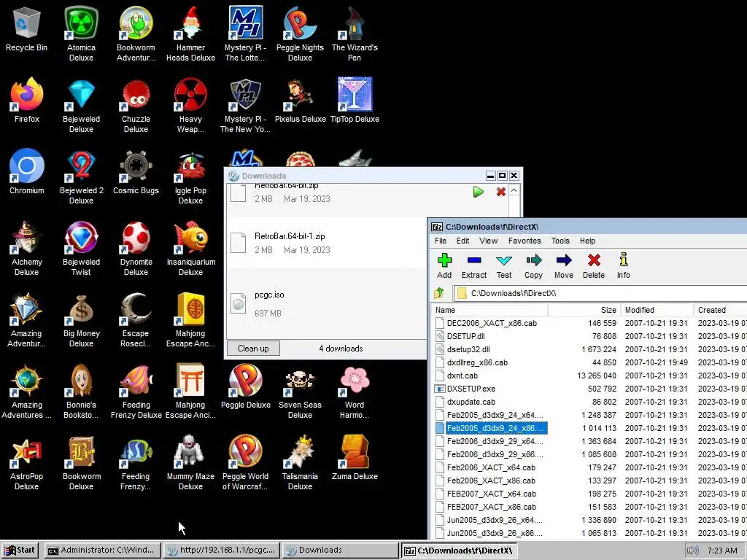Select DEC2006_XACT_x86.cab file
The height and width of the screenshot is (560, 747).
(x=589, y=323)
